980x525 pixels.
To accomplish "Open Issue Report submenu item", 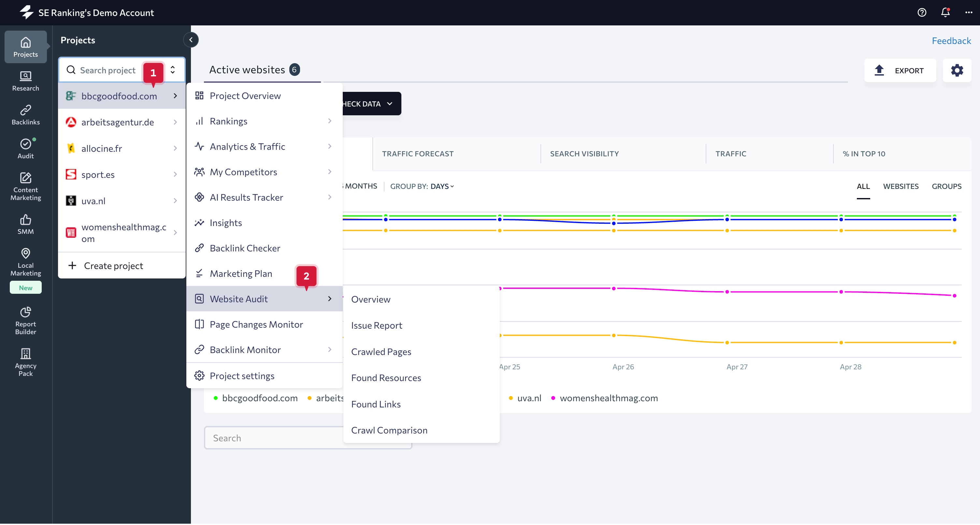I will [x=421, y=326].
